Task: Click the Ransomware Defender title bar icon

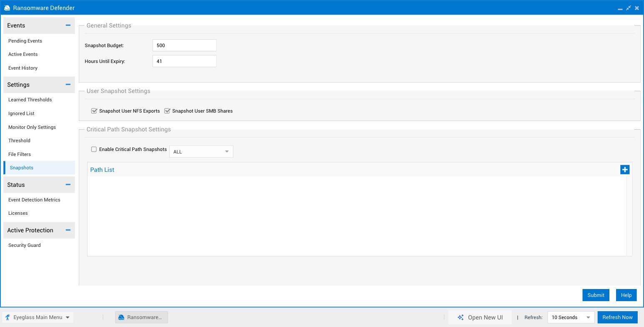Action: 7,8
